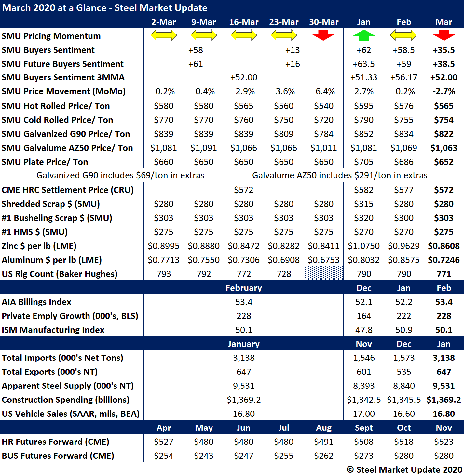Click the Galvalume AZ50 extras note
The width and height of the screenshot is (464, 476).
click(339, 176)
